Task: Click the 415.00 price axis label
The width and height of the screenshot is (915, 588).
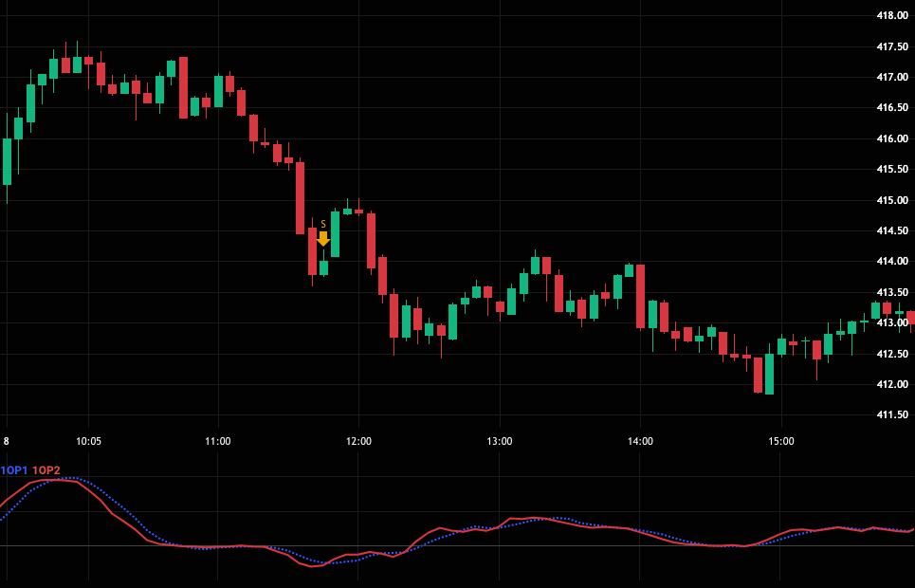Action: [x=891, y=200]
